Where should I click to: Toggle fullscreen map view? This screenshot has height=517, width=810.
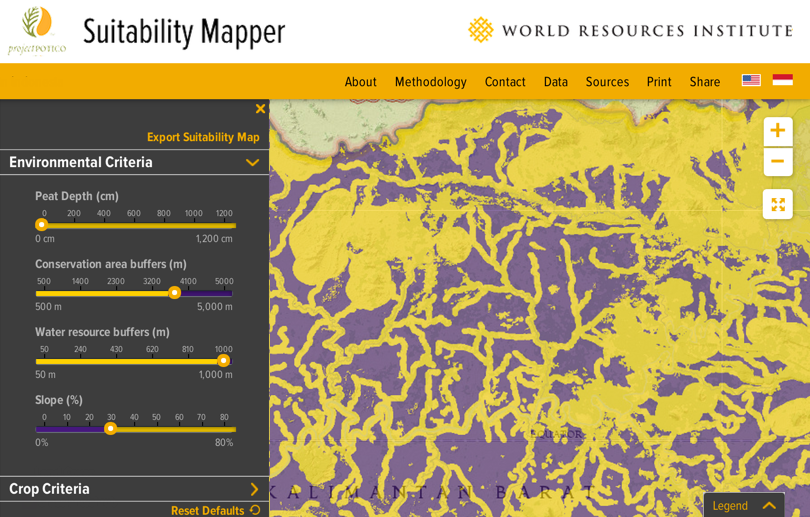coord(777,204)
